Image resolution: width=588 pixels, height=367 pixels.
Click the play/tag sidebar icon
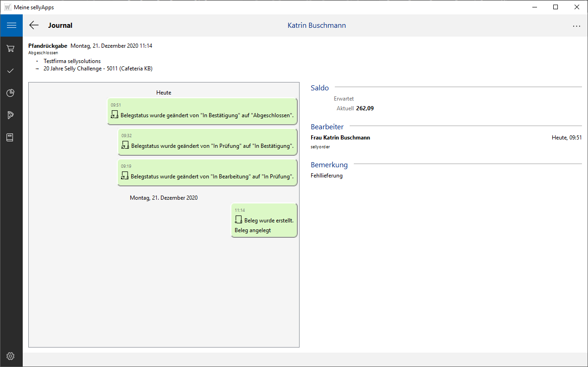[x=11, y=115]
